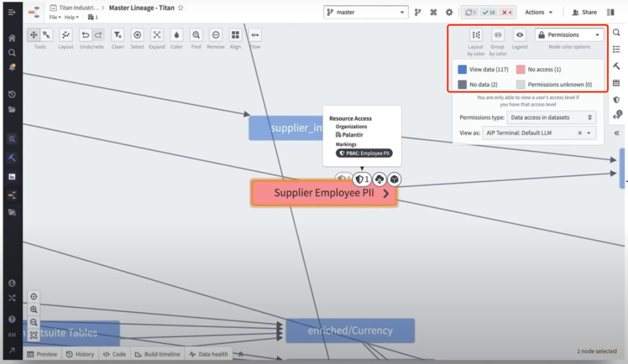Click the Remove node icon

[216, 35]
